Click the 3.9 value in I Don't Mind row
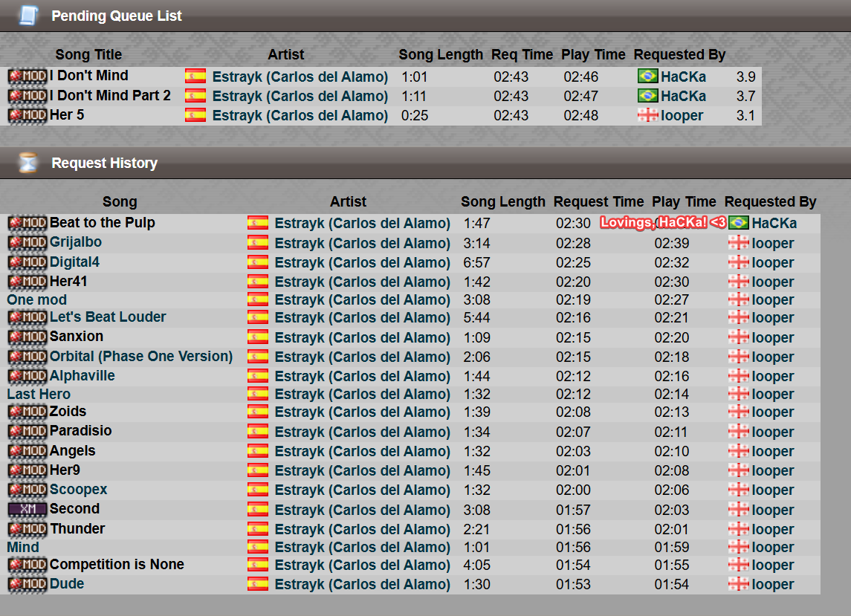Viewport: 851px width, 616px height. (x=745, y=77)
